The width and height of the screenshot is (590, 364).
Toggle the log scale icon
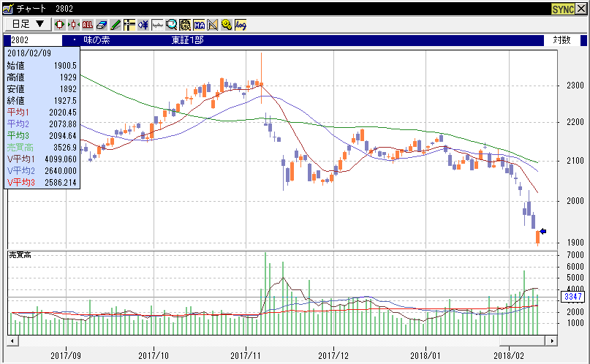coord(241,24)
